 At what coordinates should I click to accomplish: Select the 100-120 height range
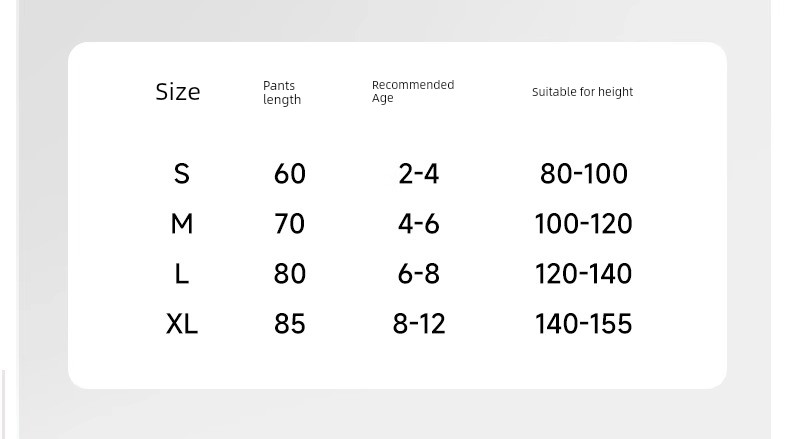[x=583, y=223]
